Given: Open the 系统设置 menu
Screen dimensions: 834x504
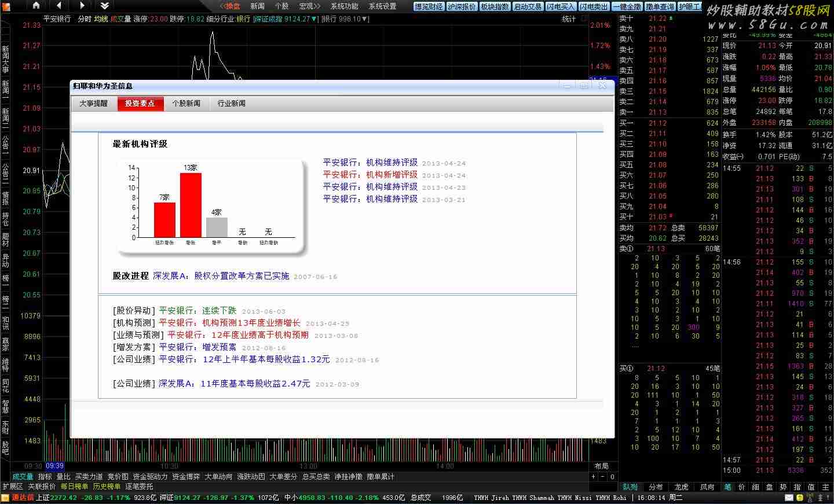Looking at the screenshot, I should (382, 6).
